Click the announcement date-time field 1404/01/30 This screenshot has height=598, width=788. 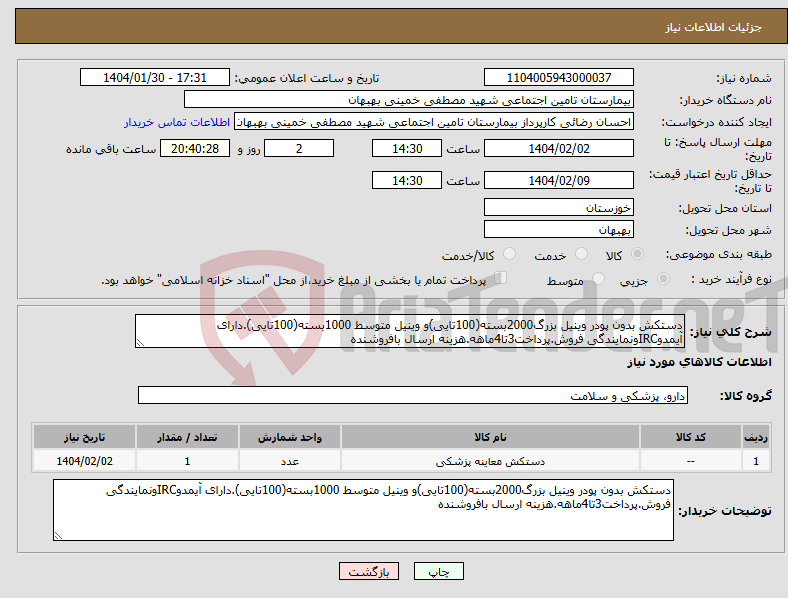coord(155,78)
